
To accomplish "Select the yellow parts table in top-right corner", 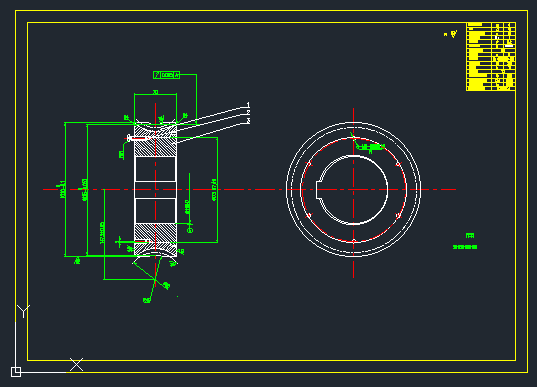I will click(x=491, y=57).
